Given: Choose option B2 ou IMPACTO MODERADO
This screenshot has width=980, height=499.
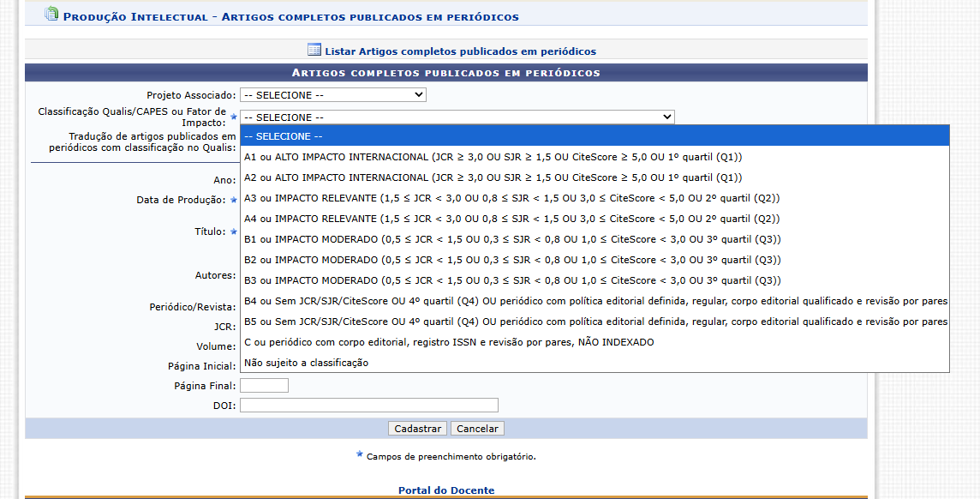Looking at the screenshot, I should pyautogui.click(x=595, y=260).
